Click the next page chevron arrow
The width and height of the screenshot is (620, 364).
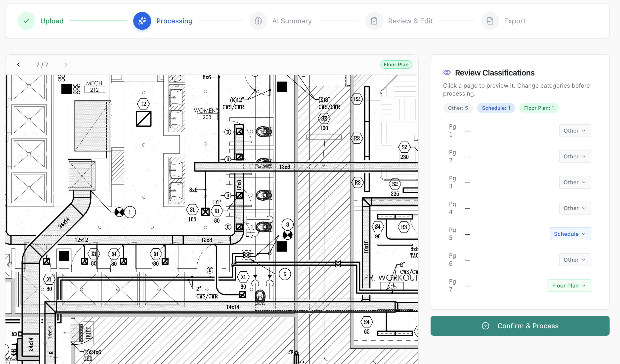point(66,64)
